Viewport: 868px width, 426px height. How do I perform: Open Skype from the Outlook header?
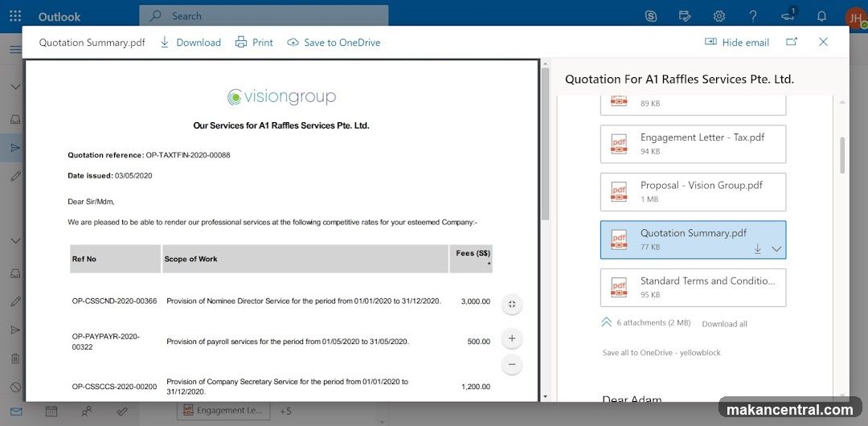(651, 16)
